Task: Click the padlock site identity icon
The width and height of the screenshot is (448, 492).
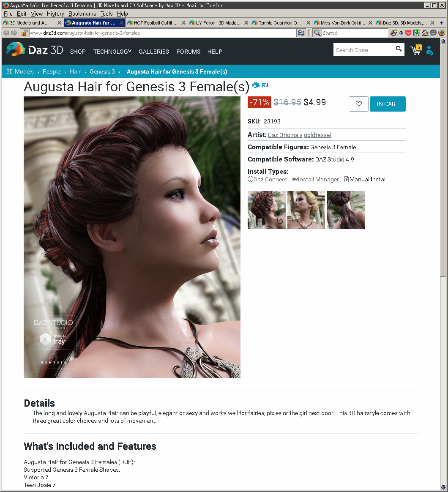Action: 25,33
